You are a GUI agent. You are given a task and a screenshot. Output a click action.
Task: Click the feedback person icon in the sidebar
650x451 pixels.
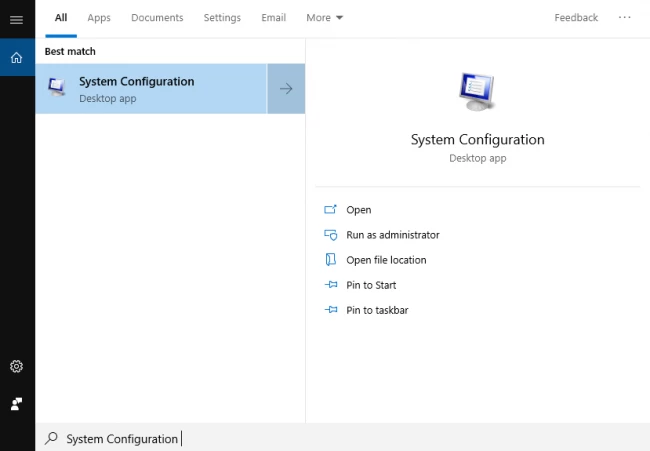pyautogui.click(x=17, y=403)
